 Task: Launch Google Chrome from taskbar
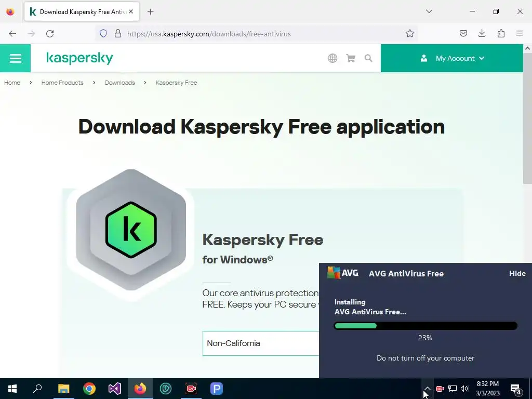pos(89,389)
